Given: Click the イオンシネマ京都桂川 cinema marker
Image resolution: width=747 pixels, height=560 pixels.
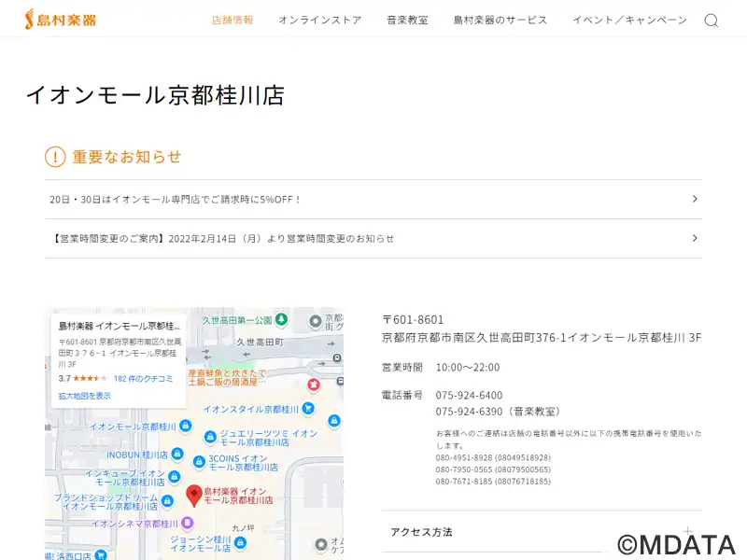Looking at the screenshot, I should pos(188,523).
